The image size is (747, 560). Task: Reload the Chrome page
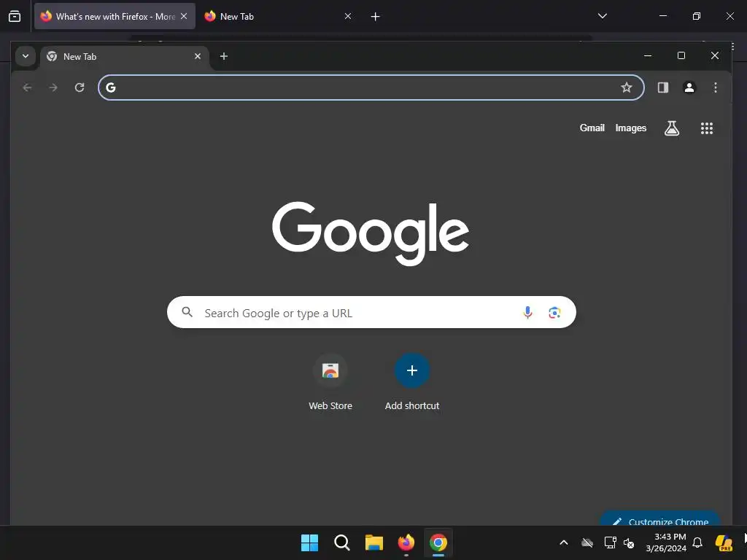pos(80,87)
